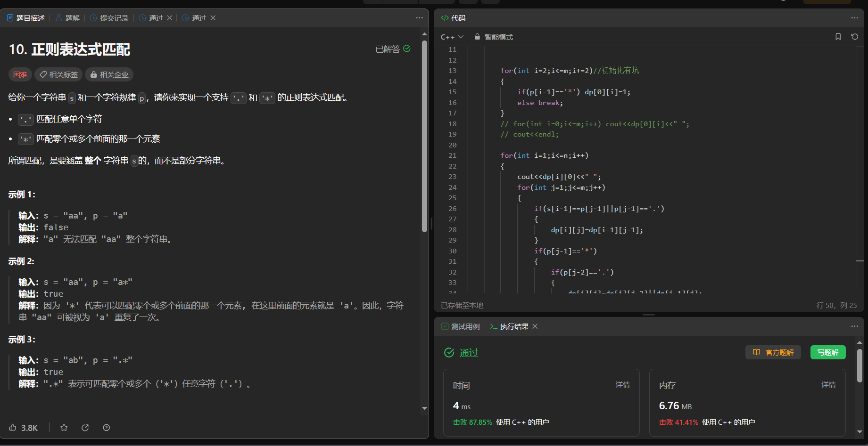The width and height of the screenshot is (868, 446).
Task: Click the reset code icon
Action: click(855, 37)
